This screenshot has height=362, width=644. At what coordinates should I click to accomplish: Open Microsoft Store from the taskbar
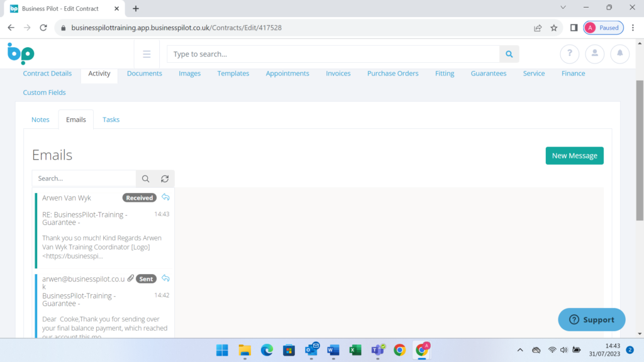coord(289,350)
